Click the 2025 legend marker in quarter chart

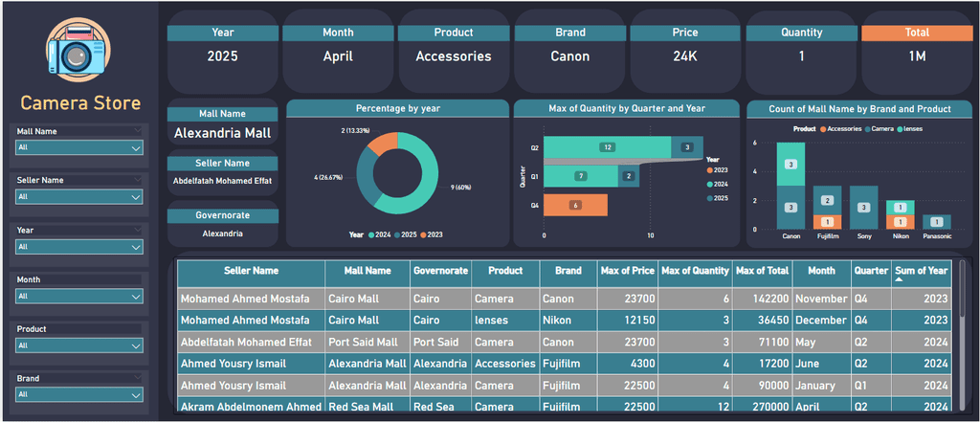coord(710,198)
